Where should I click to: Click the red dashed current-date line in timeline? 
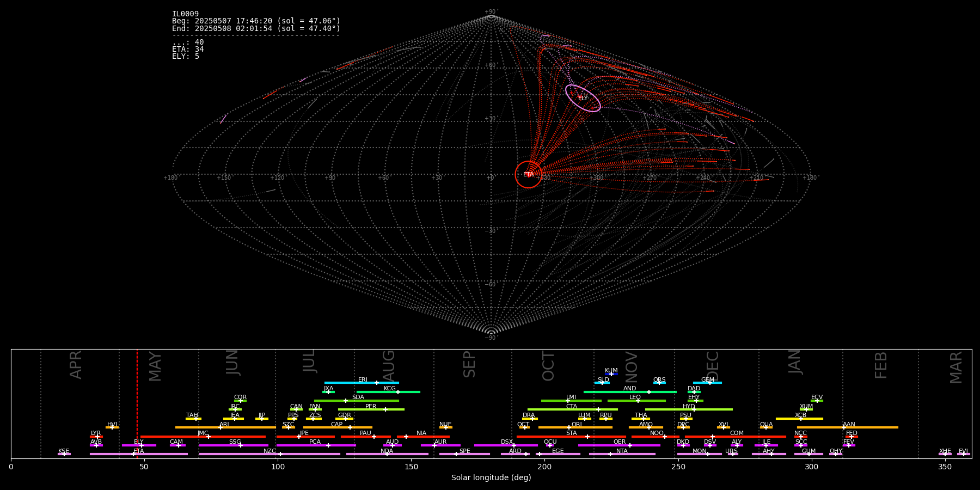[137, 403]
